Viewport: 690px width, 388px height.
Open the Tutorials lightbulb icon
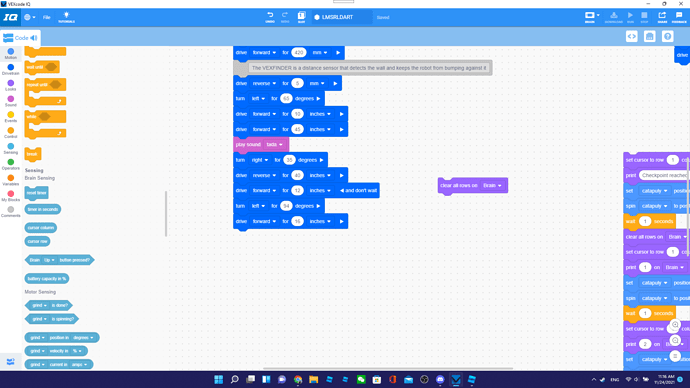pos(66,17)
